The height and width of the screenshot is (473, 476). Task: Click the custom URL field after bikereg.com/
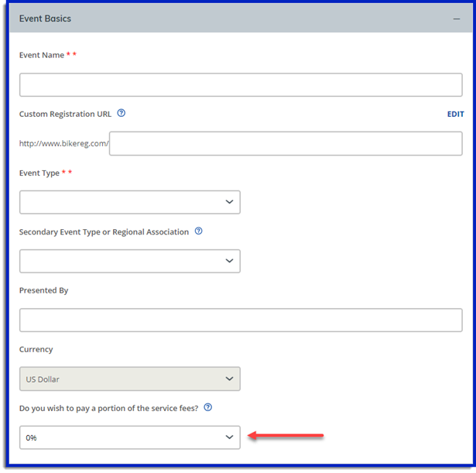(x=286, y=143)
